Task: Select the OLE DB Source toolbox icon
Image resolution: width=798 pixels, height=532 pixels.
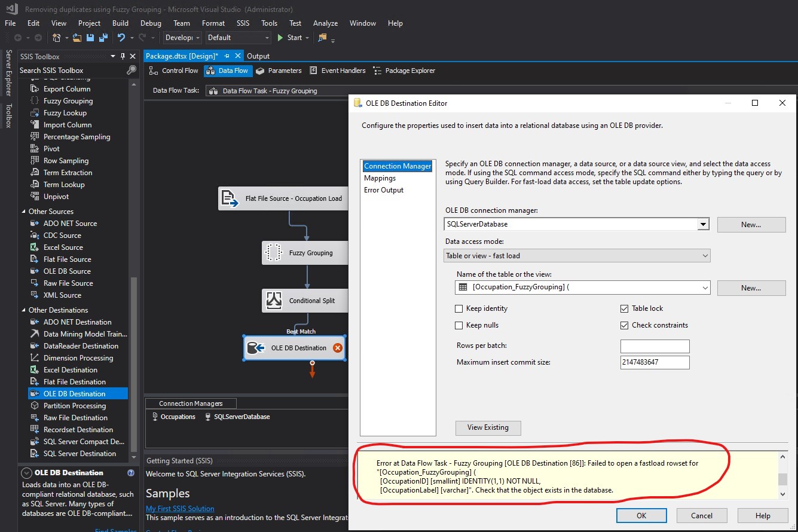Action: click(x=34, y=271)
